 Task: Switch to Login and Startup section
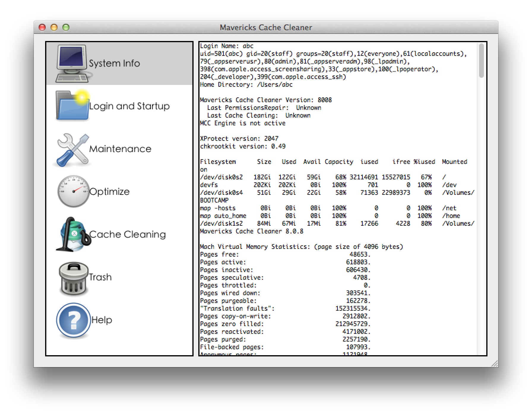[x=129, y=106]
